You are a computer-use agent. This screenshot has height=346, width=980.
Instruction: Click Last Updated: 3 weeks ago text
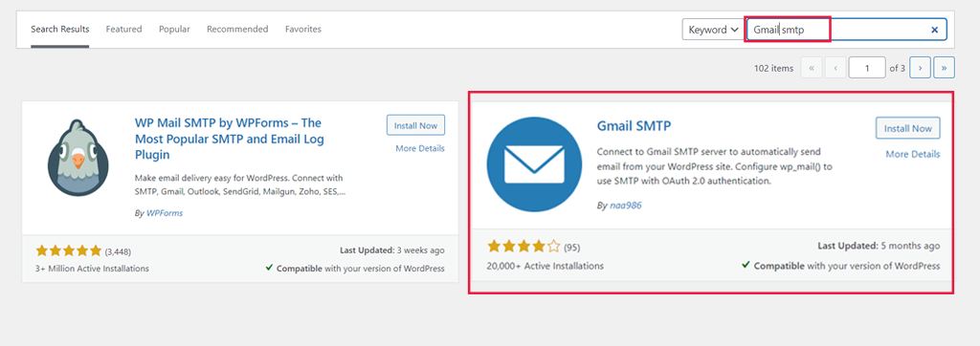392,250
